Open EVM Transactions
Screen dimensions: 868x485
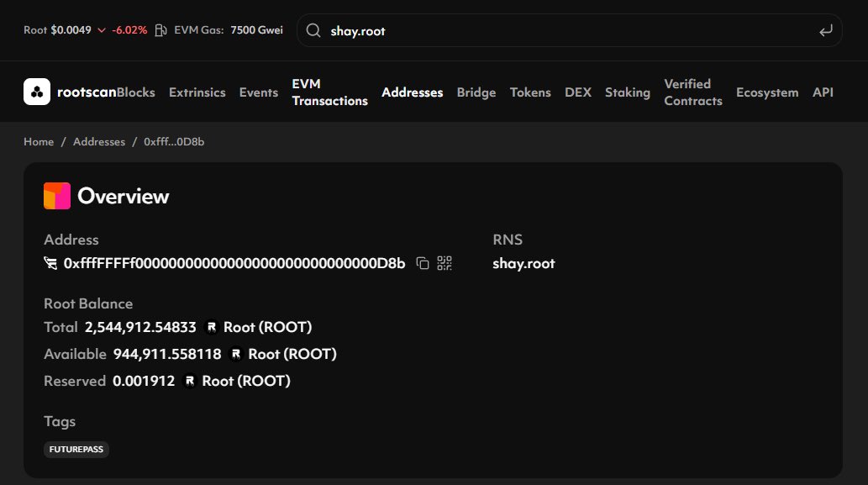click(x=330, y=92)
